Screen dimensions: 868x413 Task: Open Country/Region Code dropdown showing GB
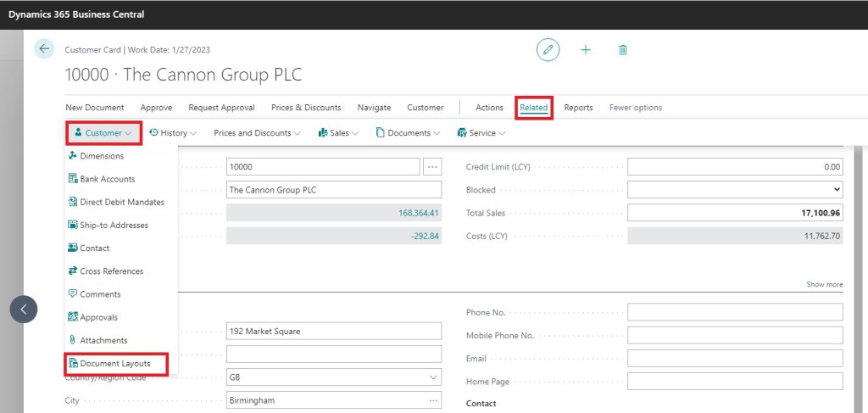coord(334,377)
